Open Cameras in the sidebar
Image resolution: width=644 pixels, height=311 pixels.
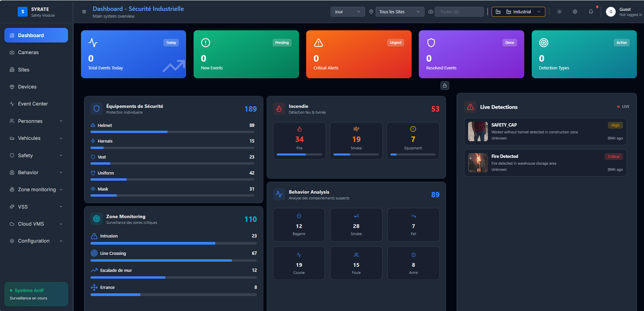point(28,52)
